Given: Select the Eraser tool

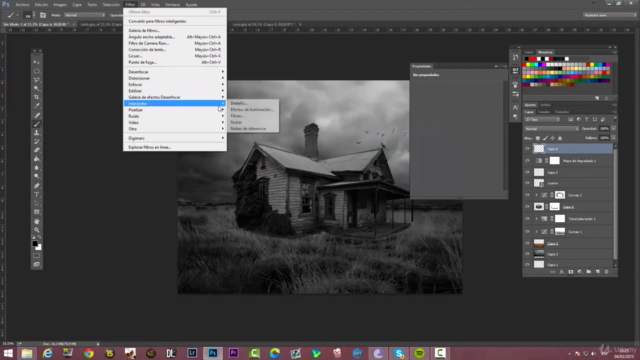Looking at the screenshot, I should pos(37,150).
